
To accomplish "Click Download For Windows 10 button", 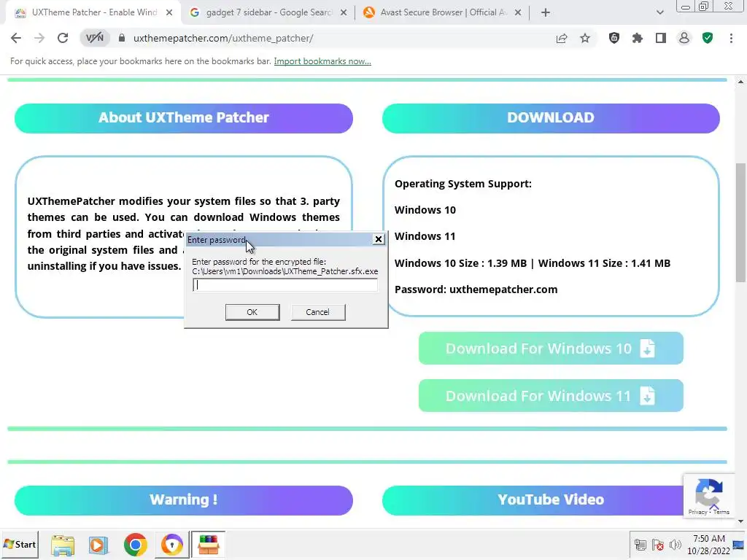I will pos(551,349).
